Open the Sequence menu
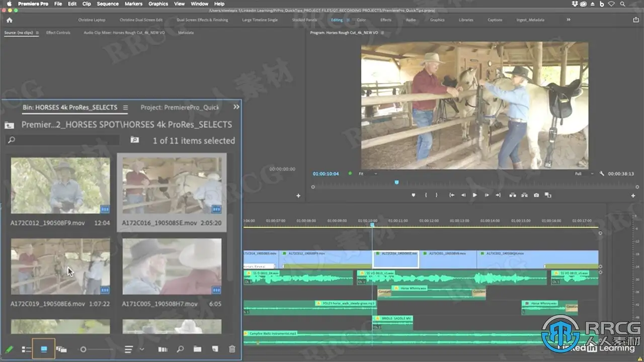The image size is (644, 362). pos(108,4)
